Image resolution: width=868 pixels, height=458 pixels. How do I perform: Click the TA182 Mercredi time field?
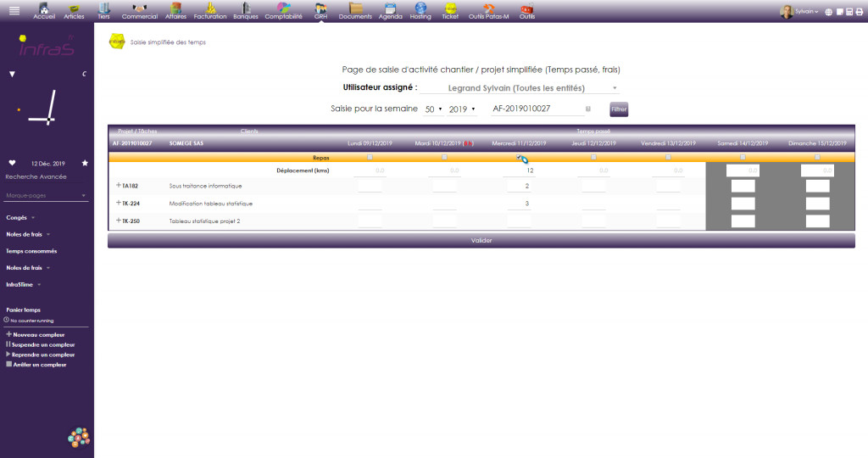pos(519,186)
